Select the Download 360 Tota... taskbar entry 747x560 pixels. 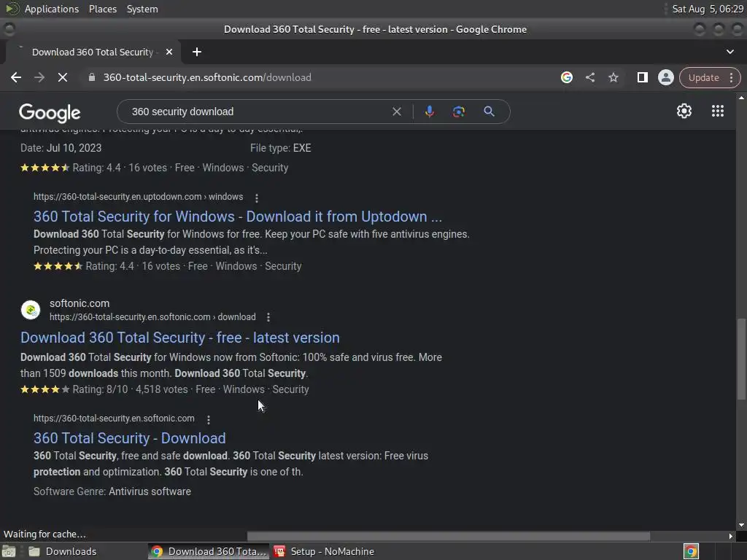[209, 551]
